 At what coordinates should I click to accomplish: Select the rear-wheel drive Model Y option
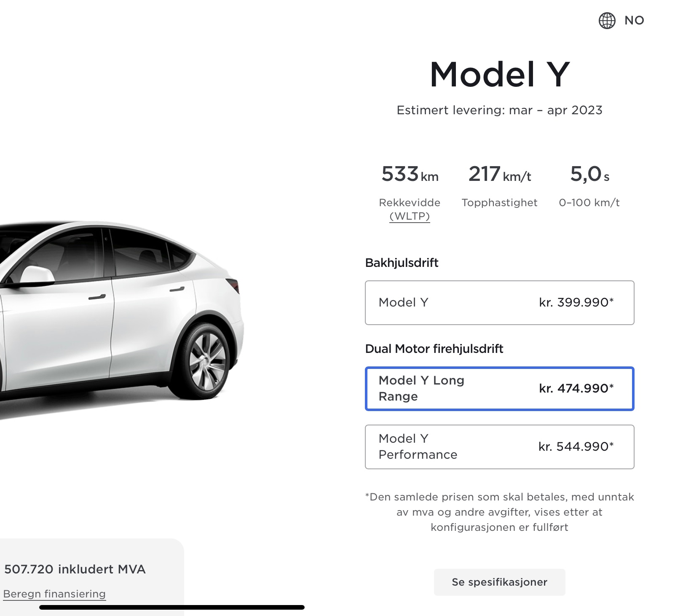pos(499,303)
